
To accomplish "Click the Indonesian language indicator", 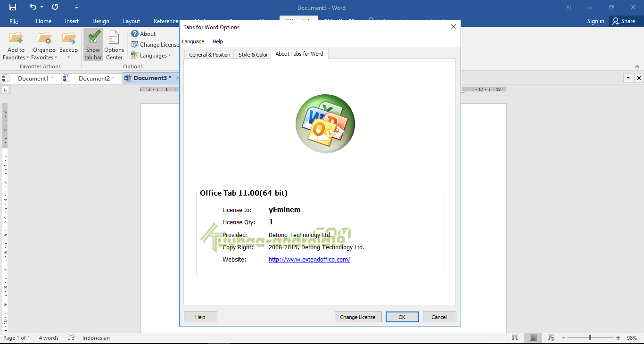I will click(96, 338).
